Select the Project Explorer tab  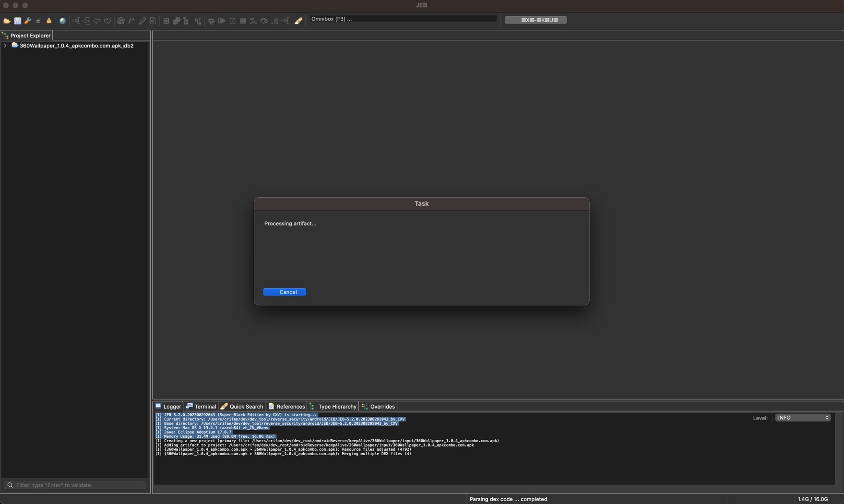[x=27, y=35]
